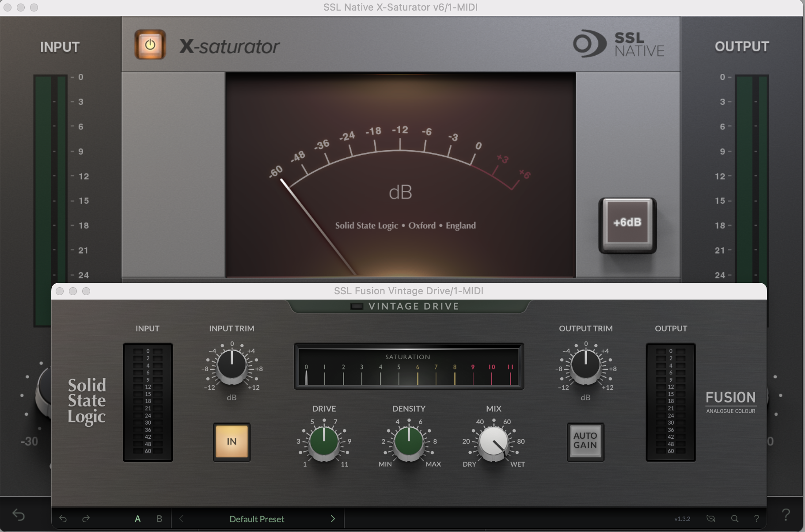Click the next preset chevron
The image size is (805, 532).
coord(334,519)
